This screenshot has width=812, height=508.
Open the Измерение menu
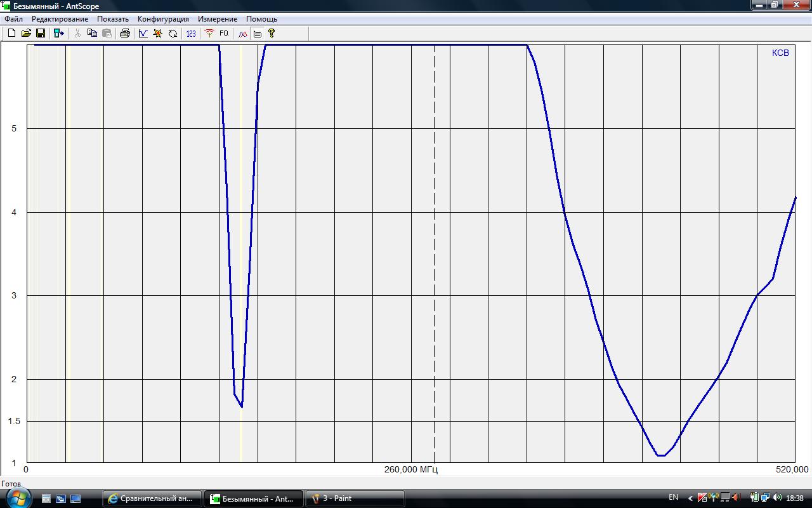tap(218, 19)
